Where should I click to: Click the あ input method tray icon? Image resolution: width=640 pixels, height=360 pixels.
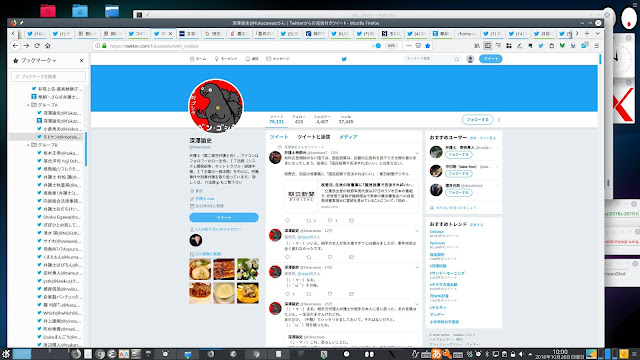click(x=436, y=354)
